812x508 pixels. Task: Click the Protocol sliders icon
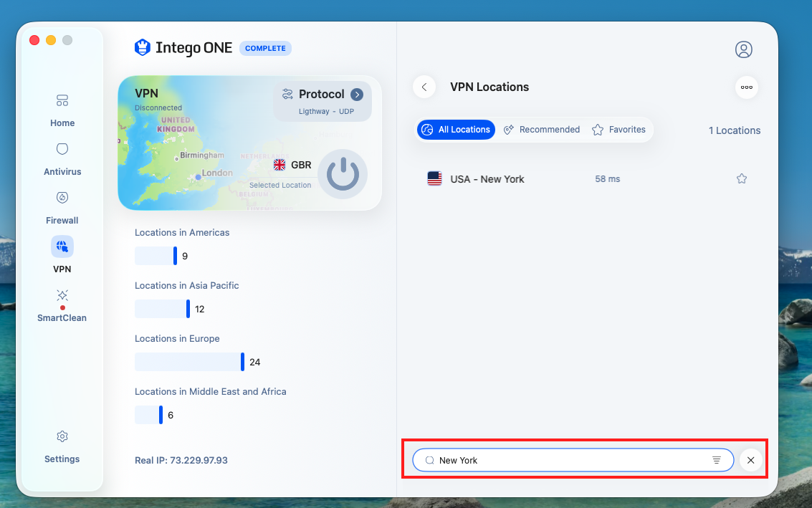(287, 94)
